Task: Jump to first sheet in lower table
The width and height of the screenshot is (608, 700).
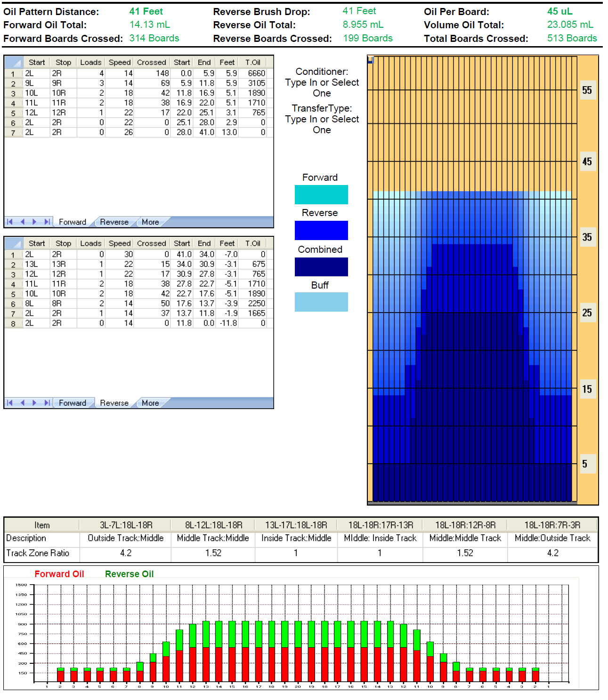Action: 10,403
